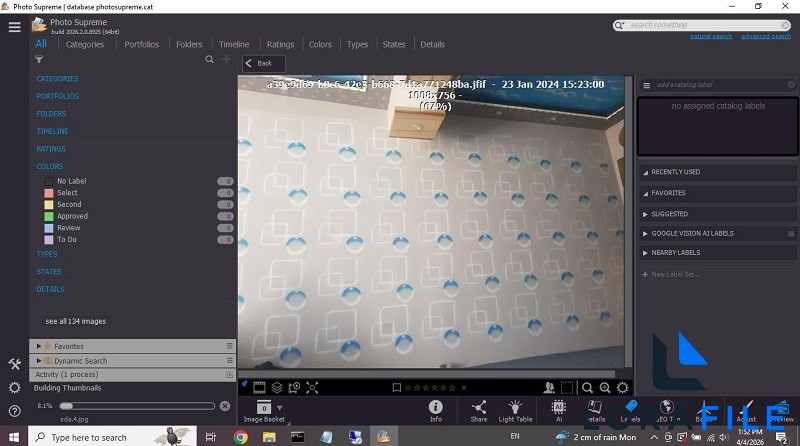800x446 pixels.
Task: Select the red Select color label
Action: click(67, 193)
